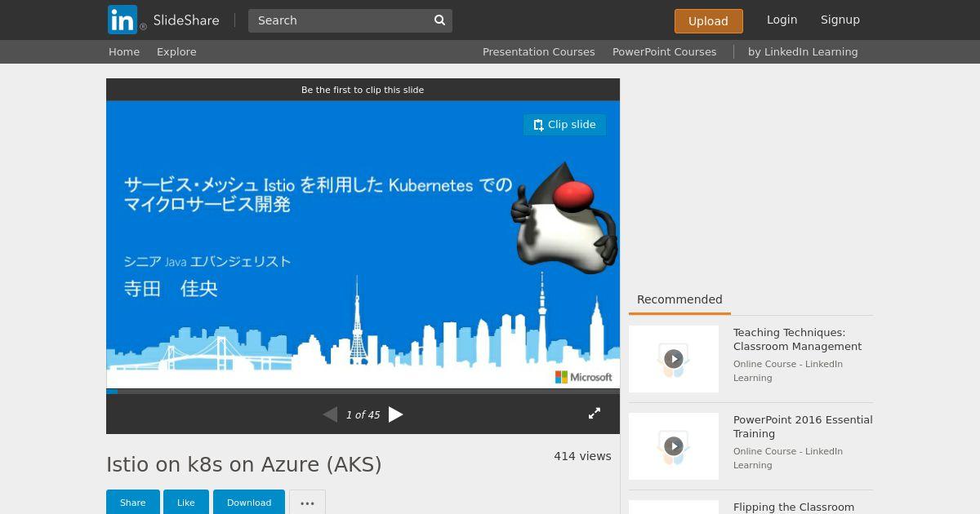Visit the by LinkedIn Learning link

[803, 51]
